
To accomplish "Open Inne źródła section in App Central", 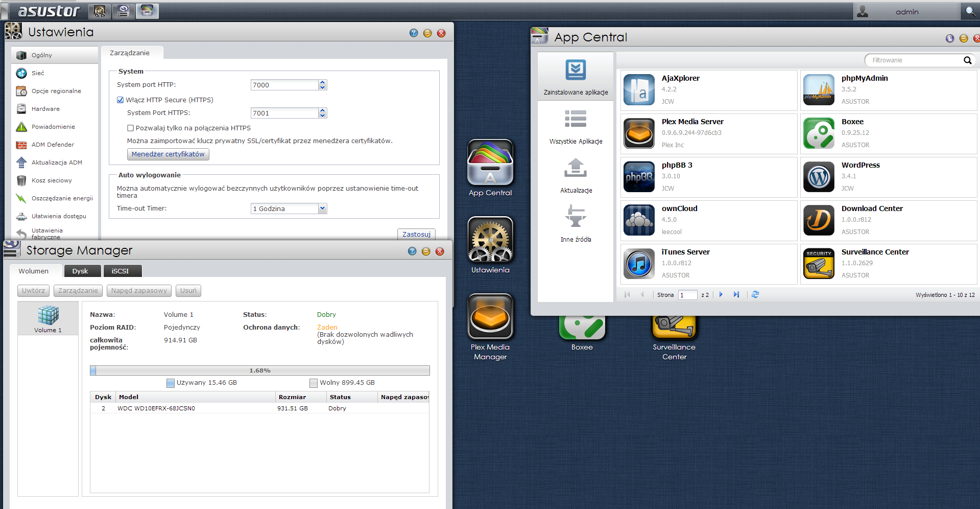I will tap(576, 224).
